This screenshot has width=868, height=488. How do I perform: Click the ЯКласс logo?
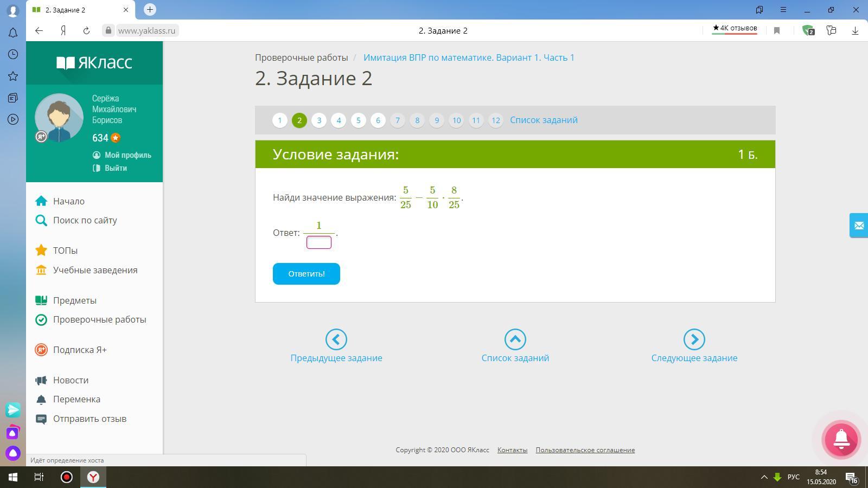(x=94, y=63)
